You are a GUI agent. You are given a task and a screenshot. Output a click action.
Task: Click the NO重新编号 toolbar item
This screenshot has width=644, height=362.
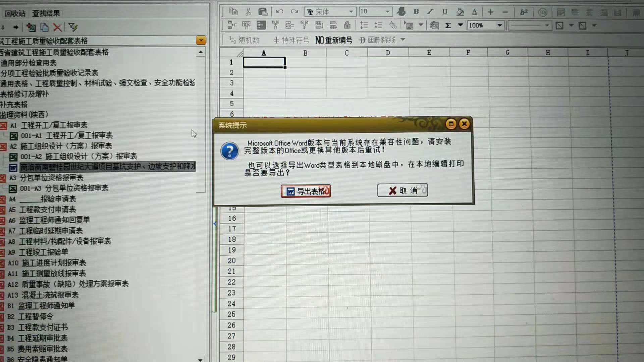tap(334, 40)
